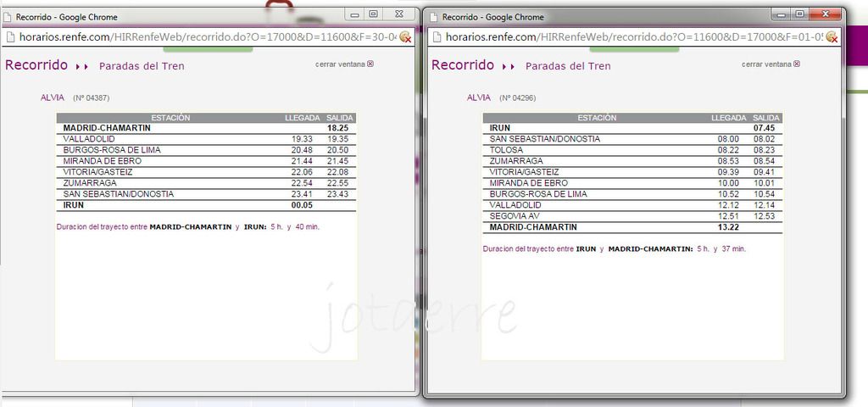Click the right window title bar document icon

[x=434, y=17]
